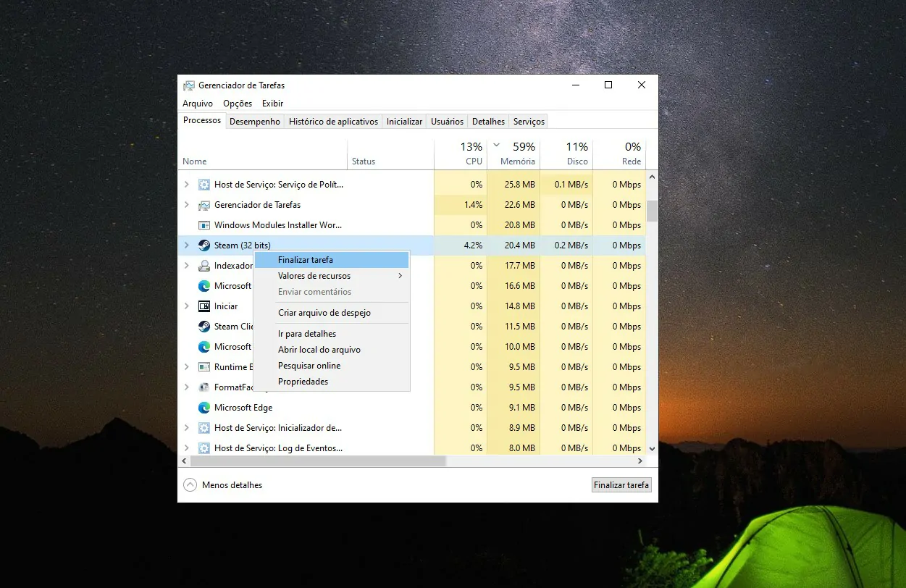Viewport: 906px width, 588px height.
Task: Open the Valores de recursos submenu
Action: click(332, 276)
